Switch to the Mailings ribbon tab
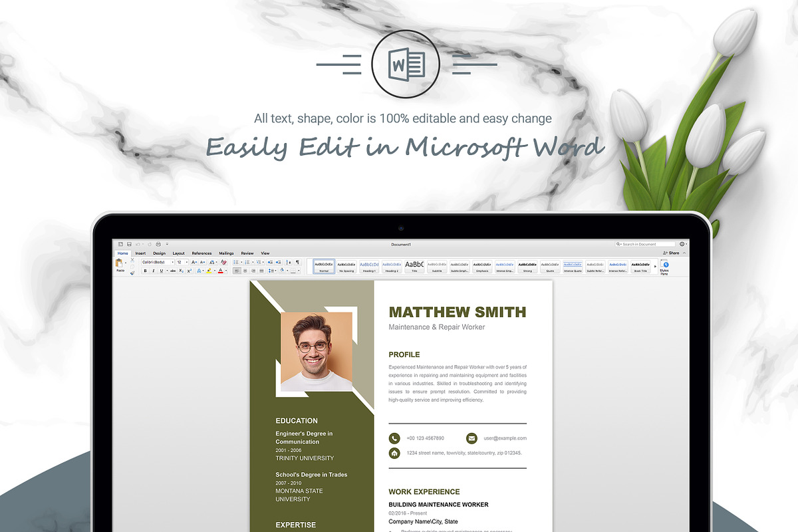The image size is (798, 532). (x=226, y=253)
